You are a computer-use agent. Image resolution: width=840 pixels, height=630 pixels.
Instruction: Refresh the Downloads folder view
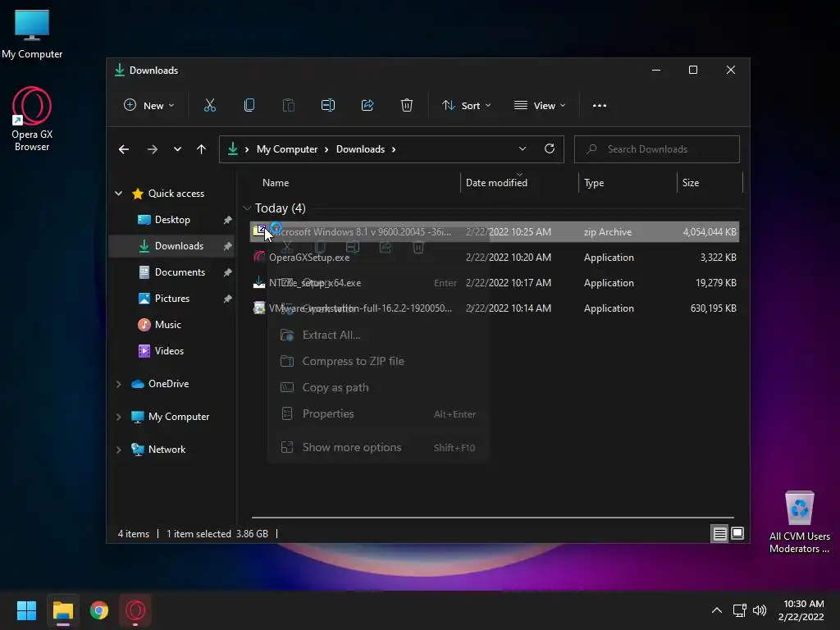pyautogui.click(x=549, y=149)
